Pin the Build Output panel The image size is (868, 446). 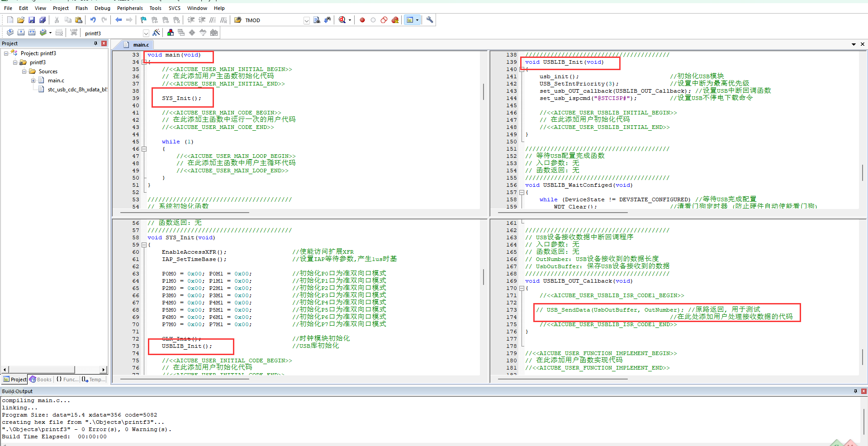[855, 391]
